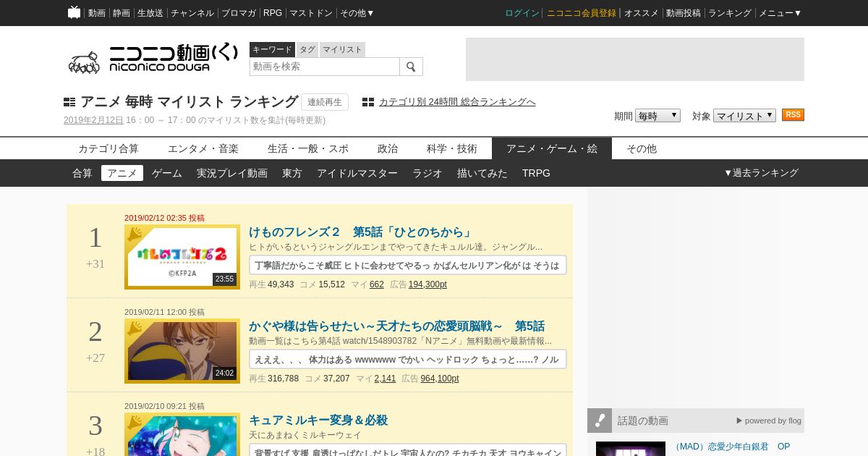Screen dimensions: 868x456
Task: Open the 対象 マイリスト dropdown
Action: click(744, 116)
